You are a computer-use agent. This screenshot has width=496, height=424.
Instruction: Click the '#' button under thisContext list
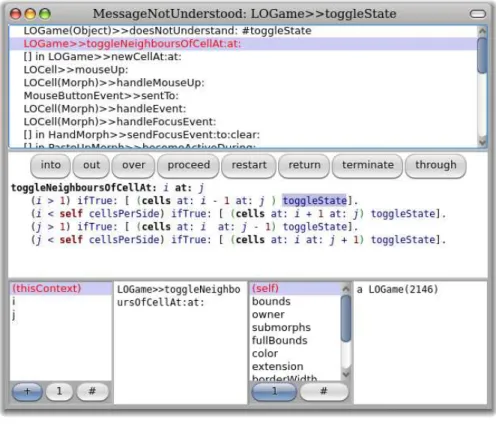click(92, 391)
